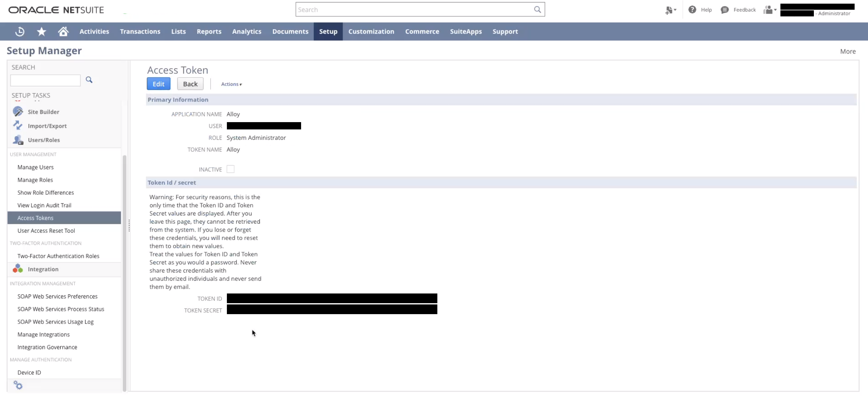Open the Site Builder setup task
Image resolution: width=868 pixels, height=415 pixels.
click(43, 112)
